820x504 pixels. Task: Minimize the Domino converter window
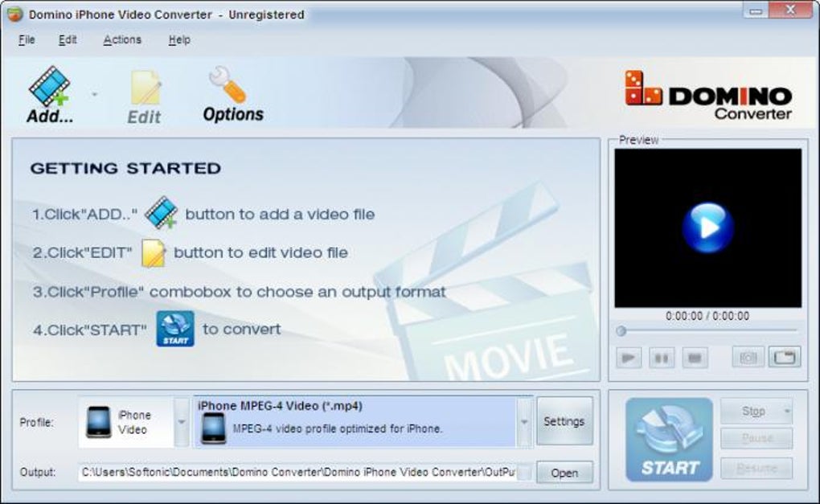coord(756,11)
